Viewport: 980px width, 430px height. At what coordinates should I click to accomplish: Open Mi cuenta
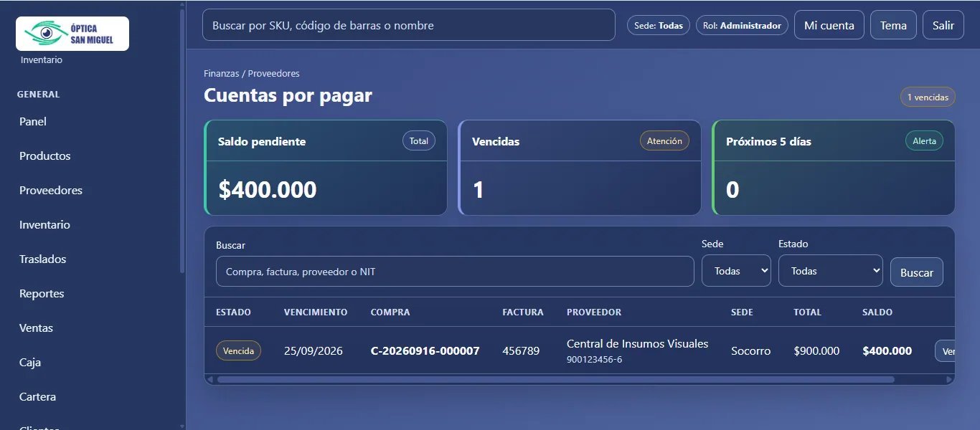(829, 25)
